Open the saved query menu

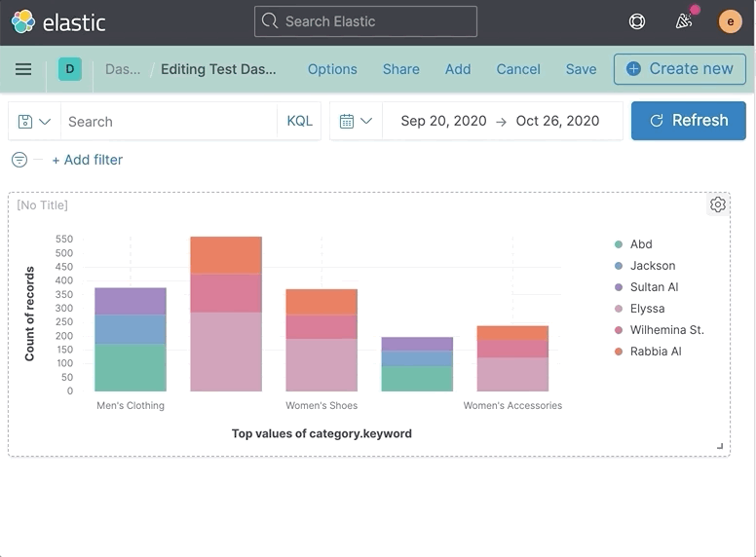34,122
